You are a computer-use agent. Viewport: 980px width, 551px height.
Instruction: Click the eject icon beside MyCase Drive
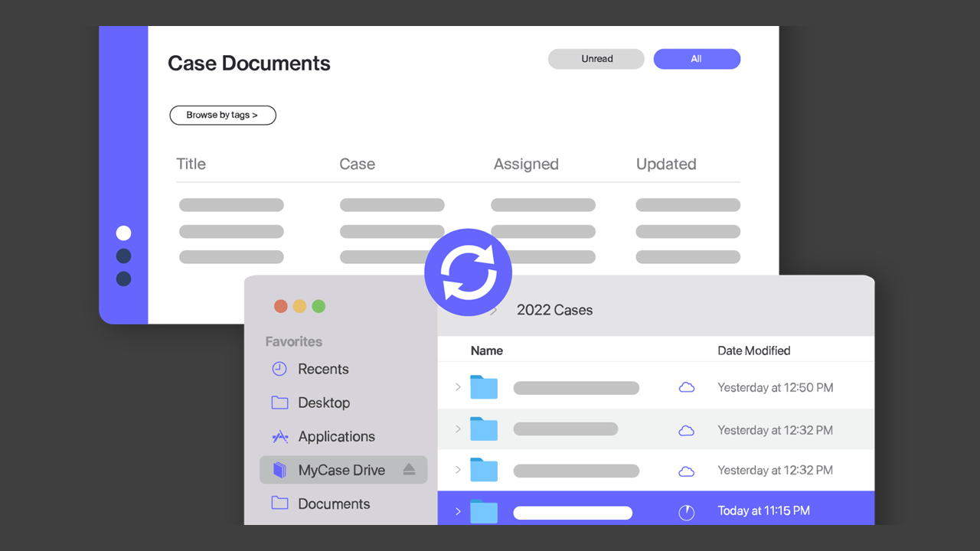[x=409, y=470]
